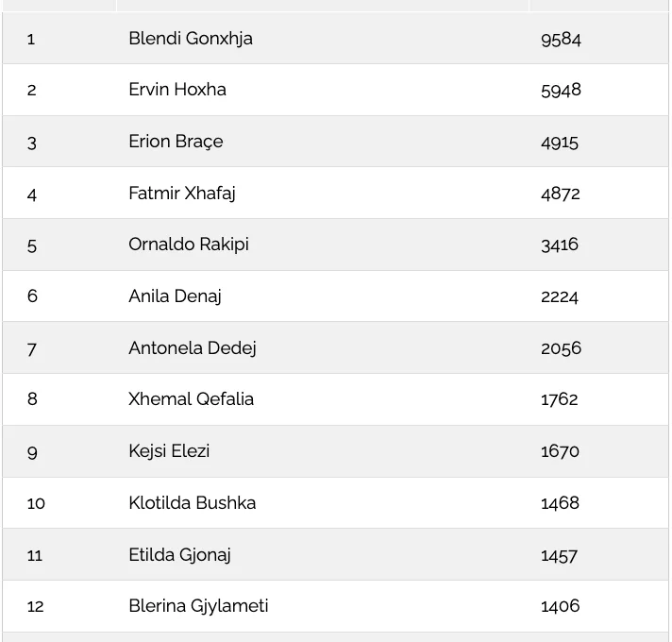Select the vote count 1406

coord(560,606)
